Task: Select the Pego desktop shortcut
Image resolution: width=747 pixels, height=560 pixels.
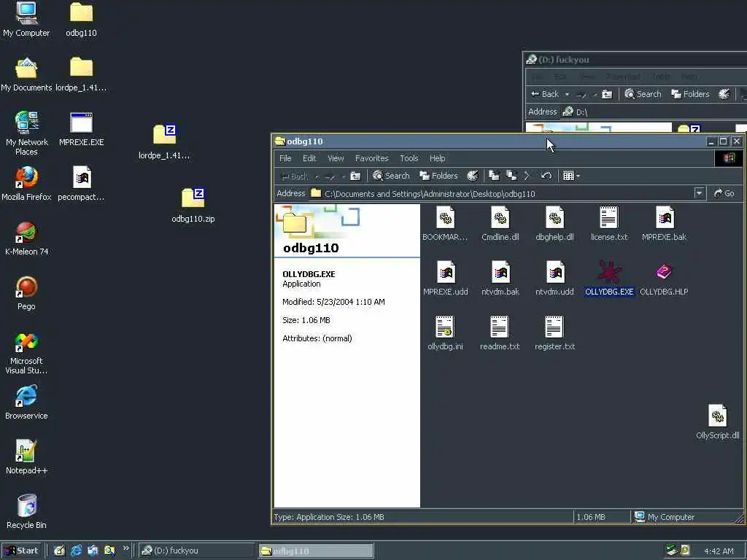Action: 26,293
